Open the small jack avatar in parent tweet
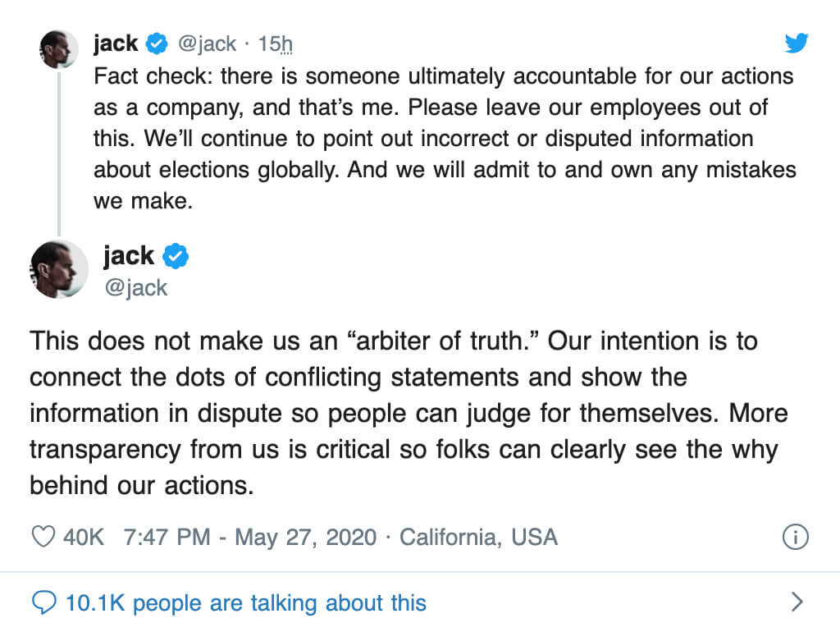The width and height of the screenshot is (840, 632). tap(59, 49)
